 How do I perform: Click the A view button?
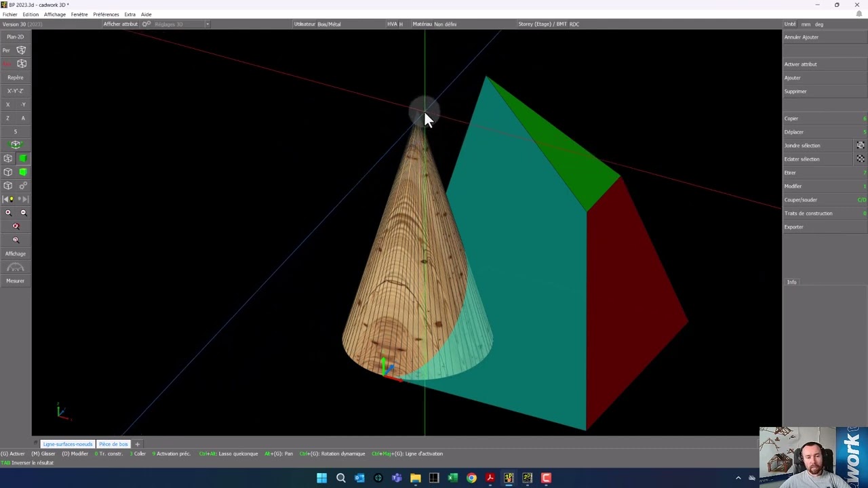coord(23,118)
